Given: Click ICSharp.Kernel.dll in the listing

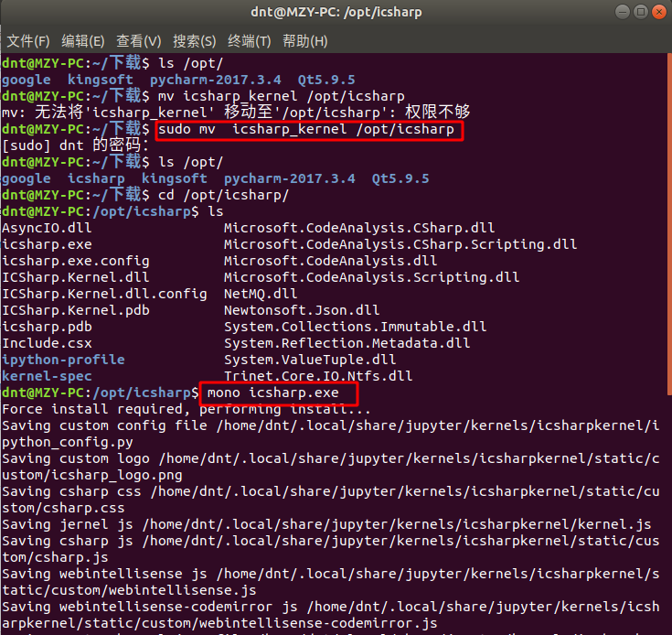Looking at the screenshot, I should [75, 277].
